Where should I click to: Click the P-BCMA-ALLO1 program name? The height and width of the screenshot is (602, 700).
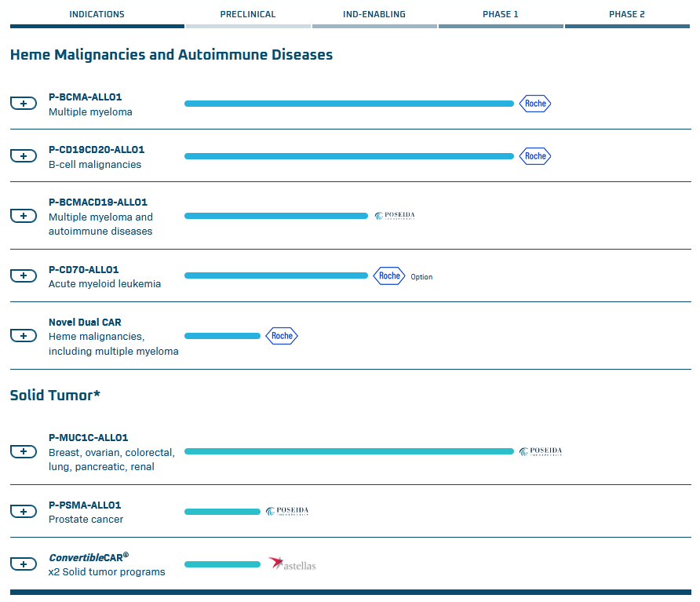(x=86, y=97)
